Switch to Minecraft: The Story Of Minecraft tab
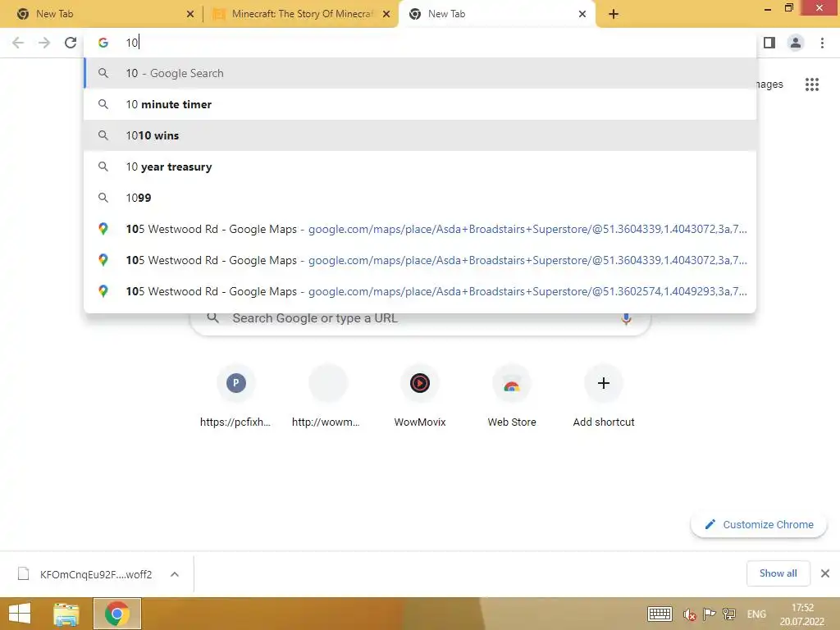 point(300,15)
